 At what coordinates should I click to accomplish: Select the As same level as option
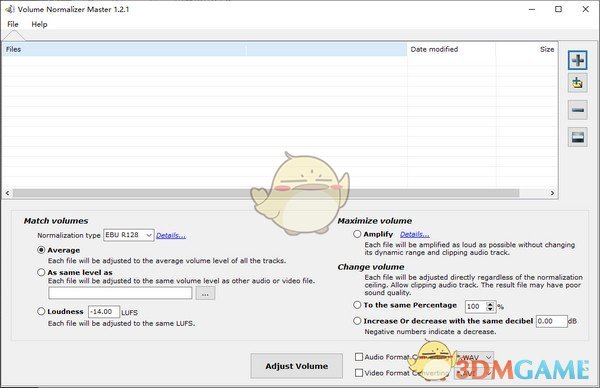point(41,272)
